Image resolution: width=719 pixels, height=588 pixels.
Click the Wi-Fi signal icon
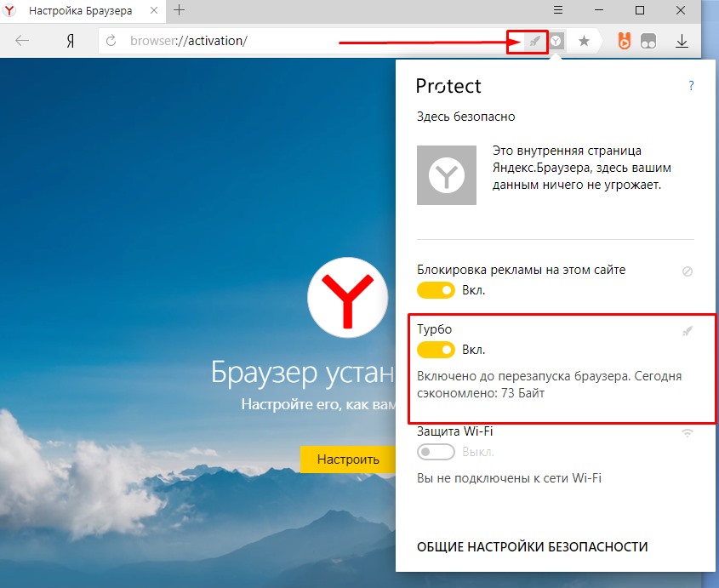tap(688, 432)
